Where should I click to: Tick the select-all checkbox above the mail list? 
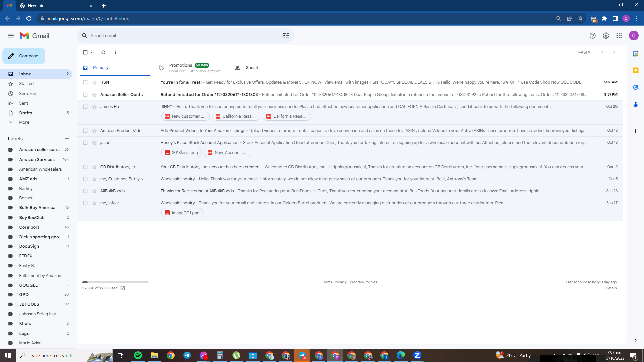(x=85, y=52)
